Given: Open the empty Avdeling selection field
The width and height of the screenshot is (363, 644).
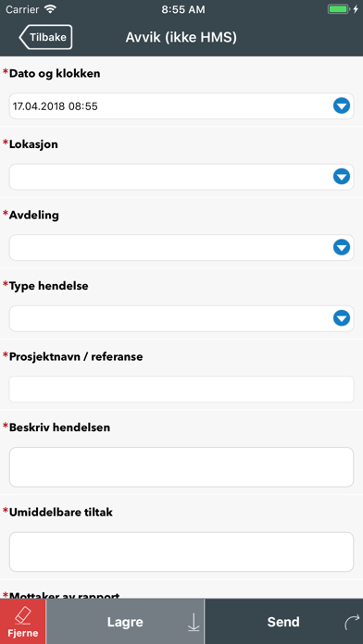Looking at the screenshot, I should (181, 247).
